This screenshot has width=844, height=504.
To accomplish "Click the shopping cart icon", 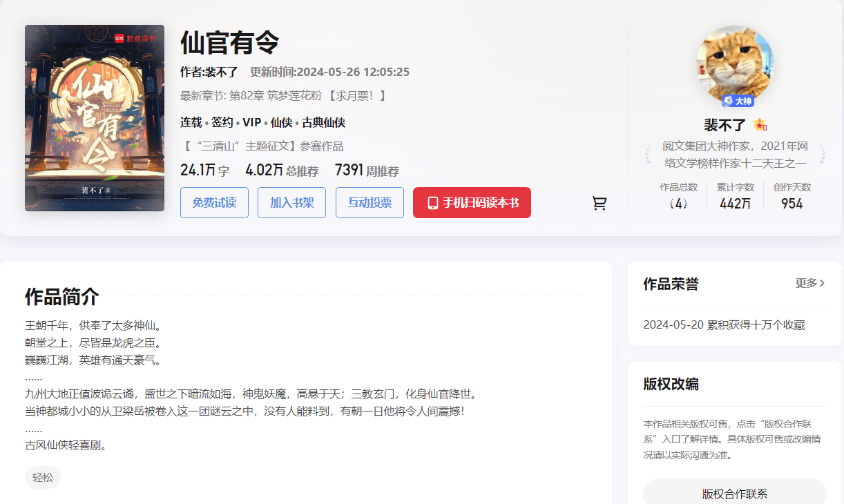I will click(x=600, y=202).
